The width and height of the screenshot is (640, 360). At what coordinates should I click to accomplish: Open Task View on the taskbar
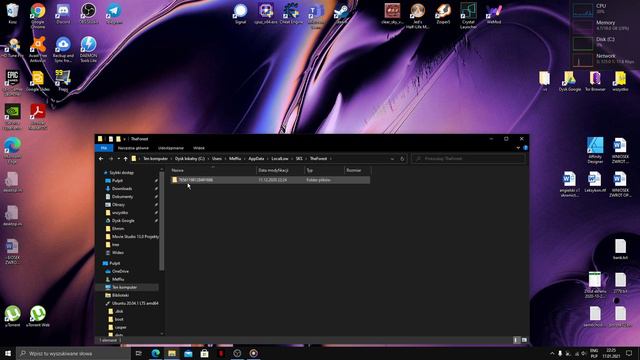pyautogui.click(x=138, y=353)
